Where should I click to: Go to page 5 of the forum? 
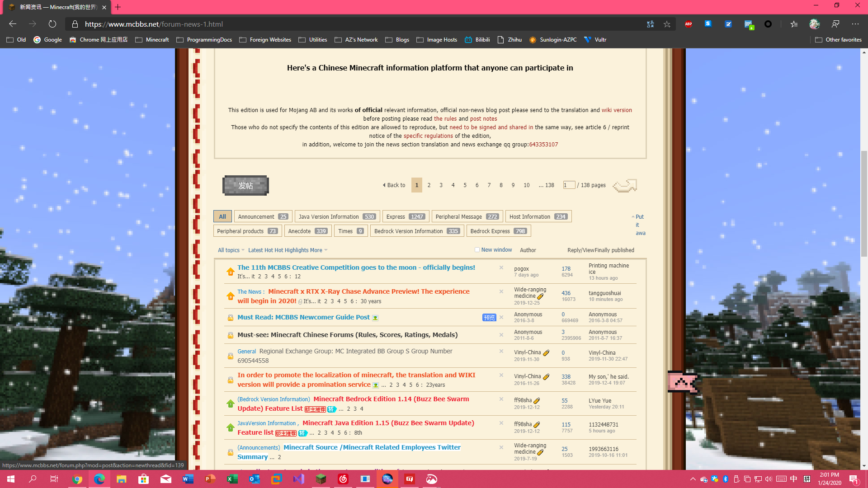coord(465,185)
